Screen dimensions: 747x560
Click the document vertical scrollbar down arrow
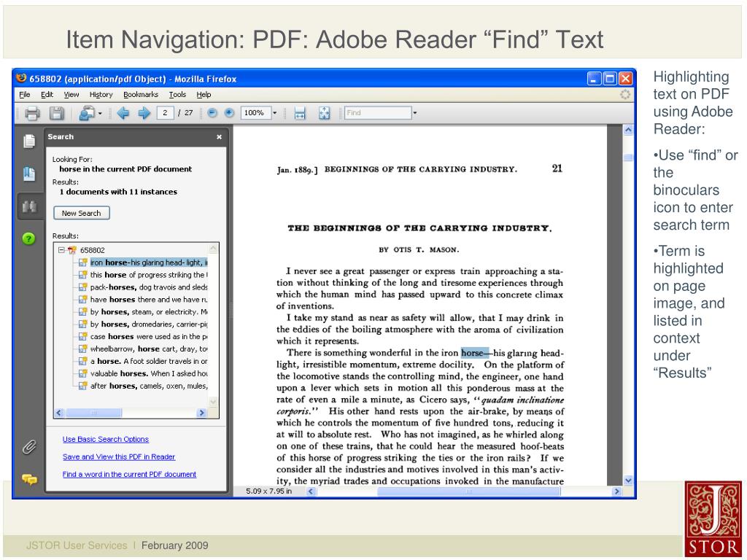click(628, 481)
